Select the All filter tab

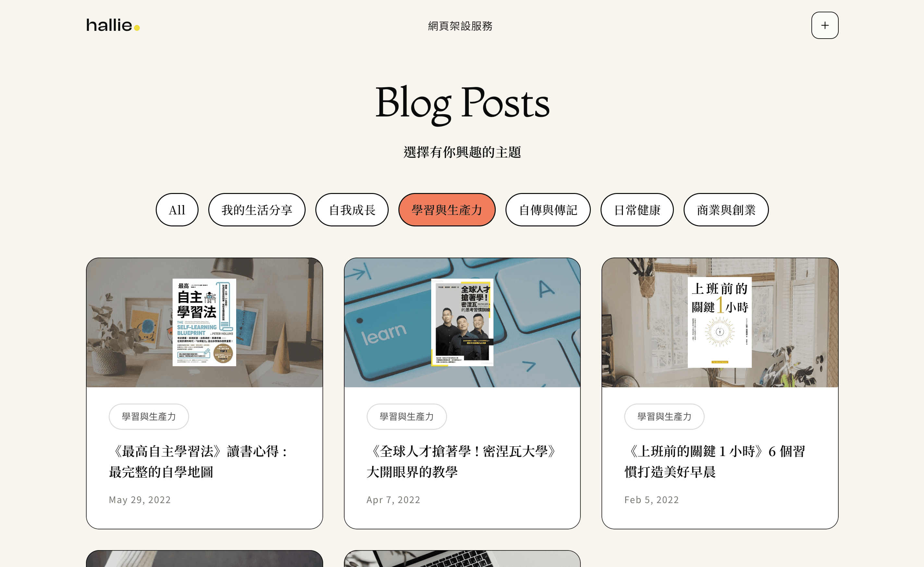point(177,210)
